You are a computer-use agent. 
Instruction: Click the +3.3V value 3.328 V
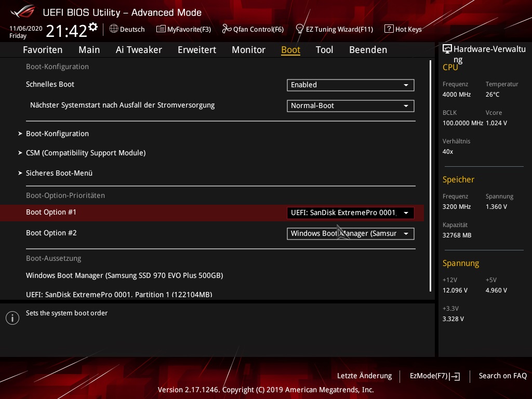[453, 319]
